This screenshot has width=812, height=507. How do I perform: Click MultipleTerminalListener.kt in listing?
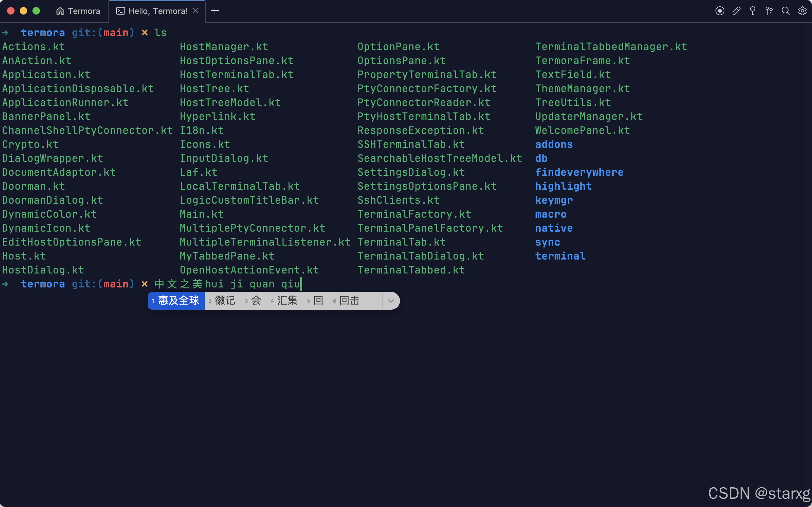point(265,242)
